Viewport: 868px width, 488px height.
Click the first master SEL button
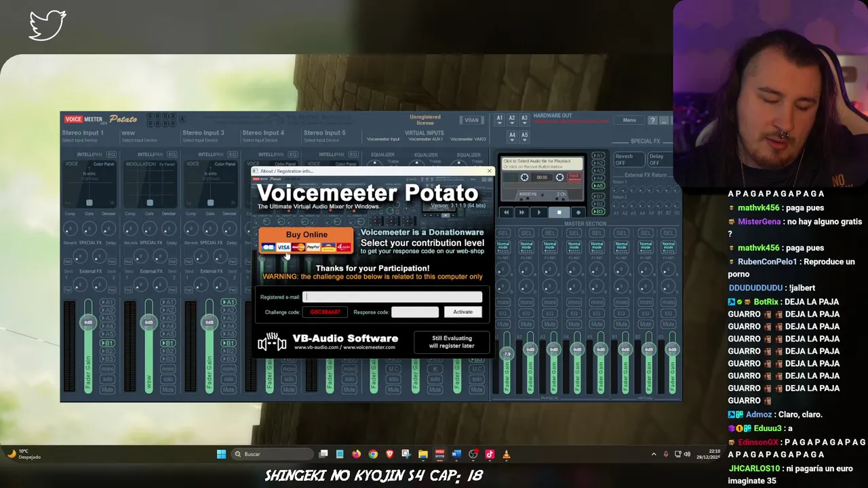point(502,233)
